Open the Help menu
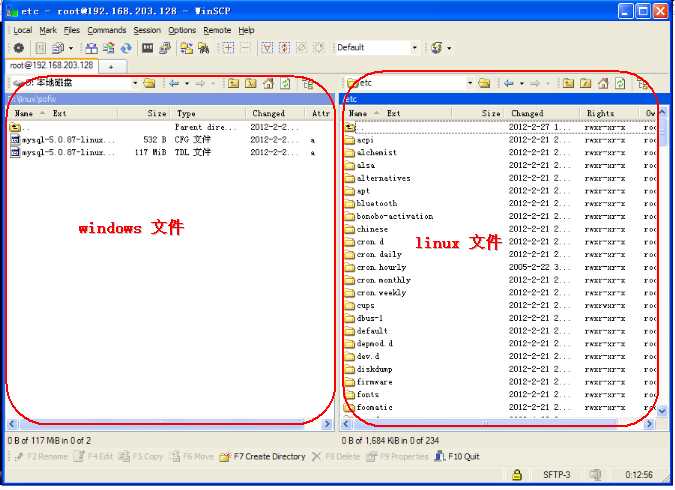This screenshot has height=490, width=675. point(246,30)
